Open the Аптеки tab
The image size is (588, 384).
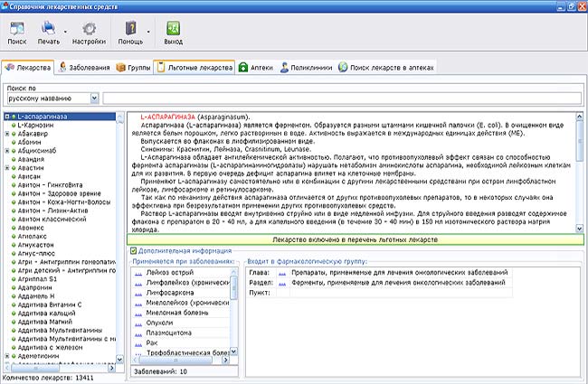[256, 68]
